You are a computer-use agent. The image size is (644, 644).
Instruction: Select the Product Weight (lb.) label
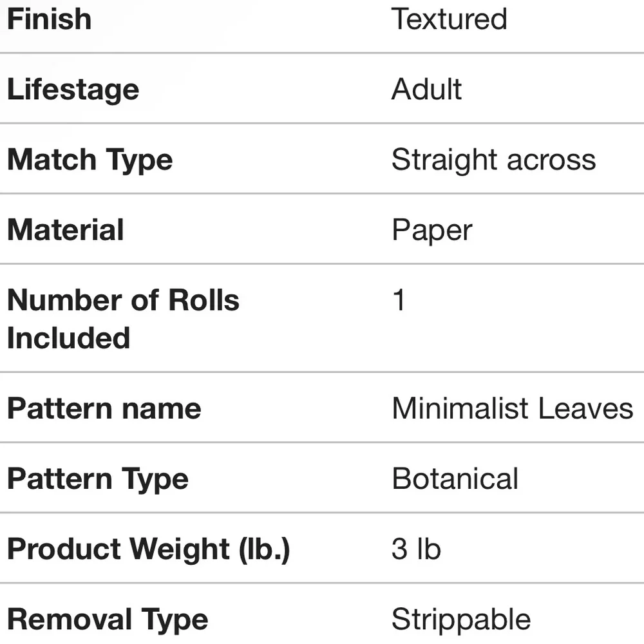point(149,550)
